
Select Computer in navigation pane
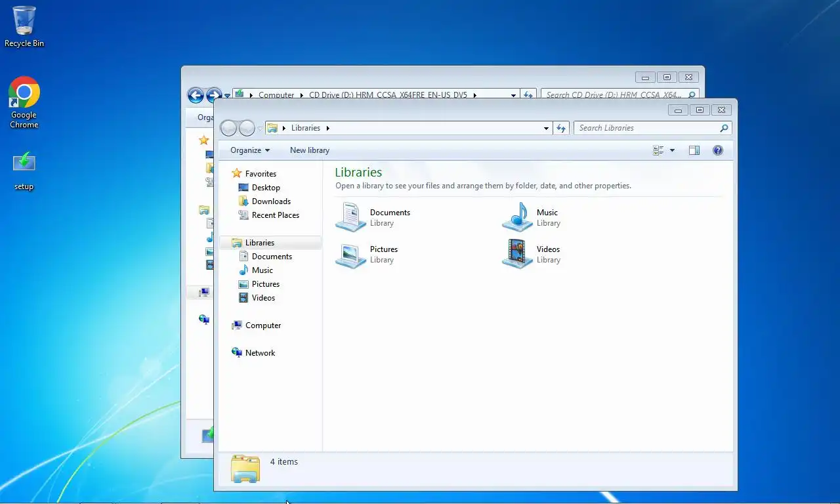coord(256,325)
